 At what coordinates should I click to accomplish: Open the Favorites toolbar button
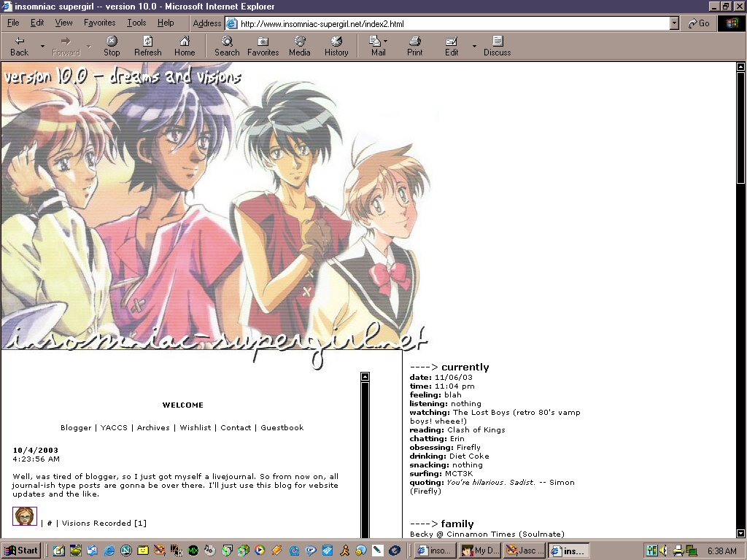click(x=263, y=46)
